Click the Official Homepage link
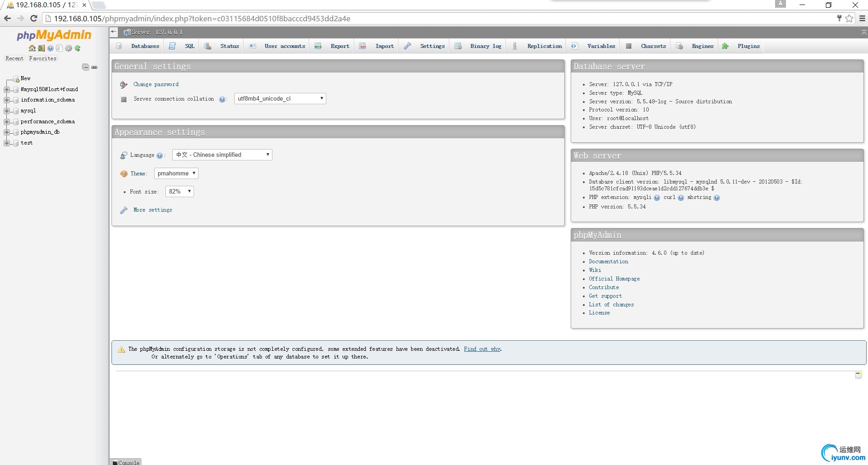The height and width of the screenshot is (465, 868). (x=614, y=279)
